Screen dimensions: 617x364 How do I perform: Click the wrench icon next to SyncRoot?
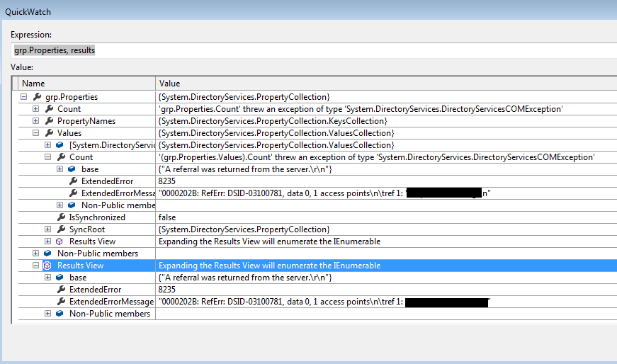point(61,229)
